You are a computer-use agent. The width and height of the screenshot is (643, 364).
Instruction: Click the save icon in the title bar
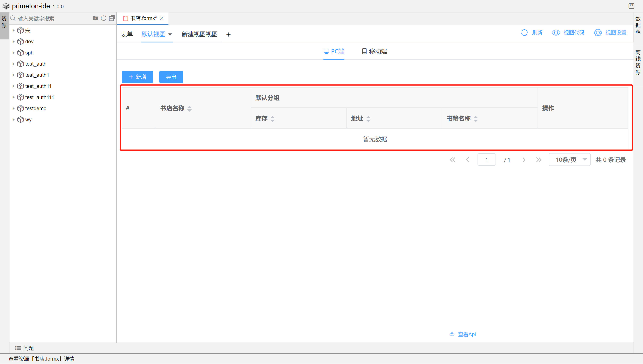631,6
